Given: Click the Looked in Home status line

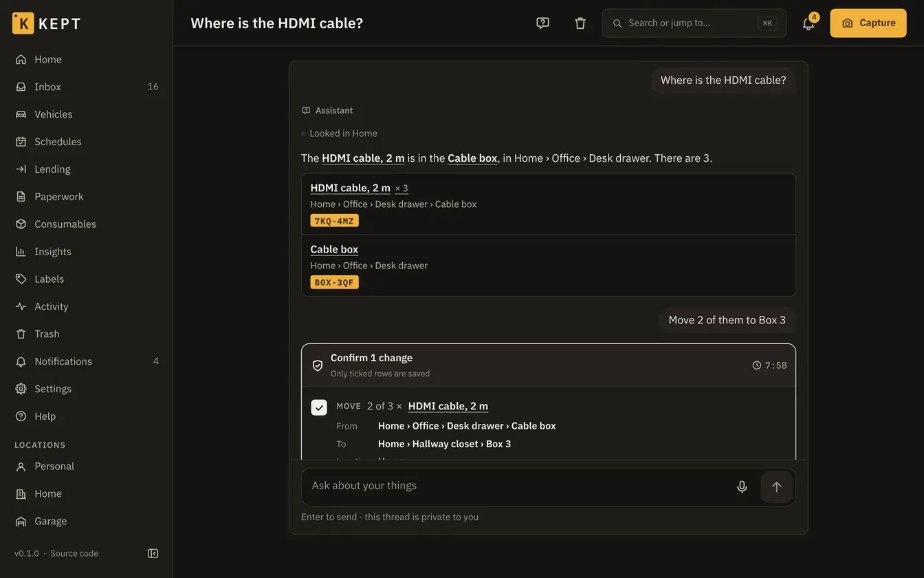Looking at the screenshot, I should tap(340, 133).
